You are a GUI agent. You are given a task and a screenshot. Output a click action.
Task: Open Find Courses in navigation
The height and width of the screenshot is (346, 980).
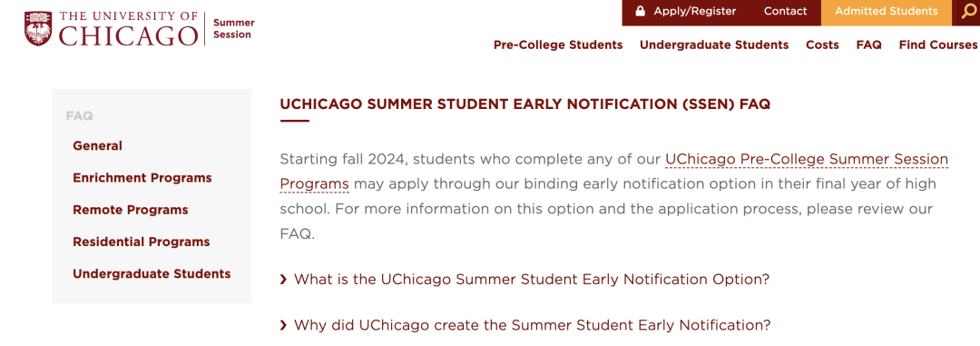click(x=937, y=45)
